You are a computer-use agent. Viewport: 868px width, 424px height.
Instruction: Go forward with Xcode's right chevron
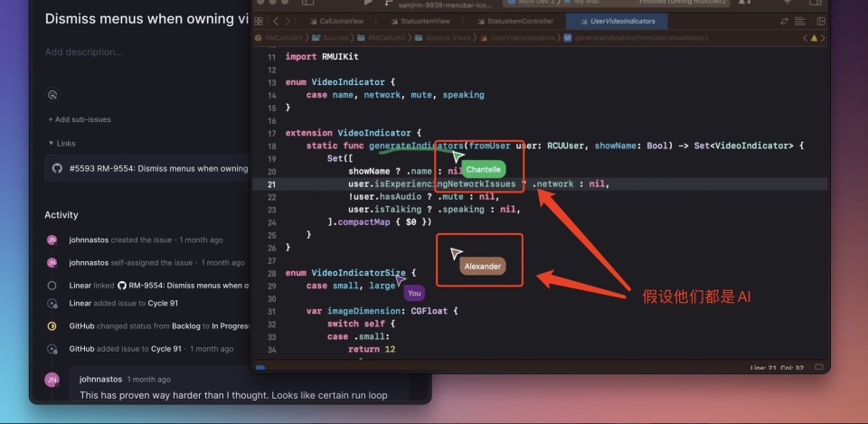[289, 22]
